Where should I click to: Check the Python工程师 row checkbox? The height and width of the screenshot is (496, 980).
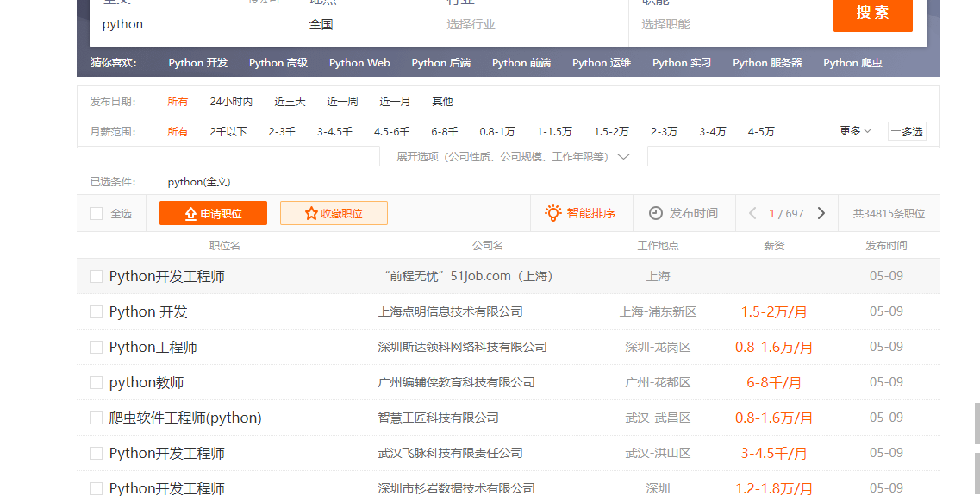pos(97,347)
